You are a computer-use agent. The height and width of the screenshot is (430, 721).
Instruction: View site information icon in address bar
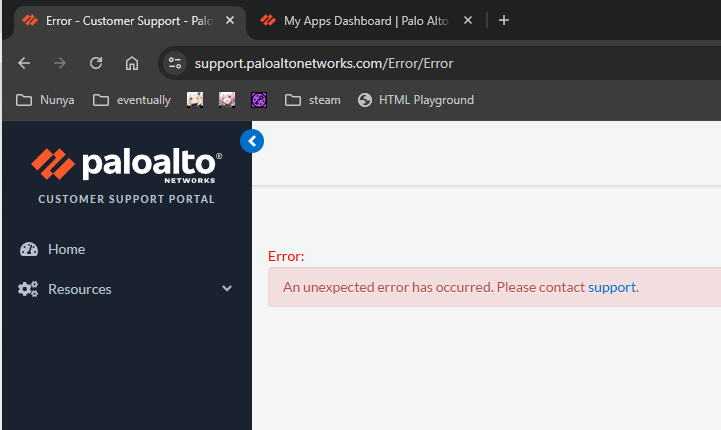coord(175,63)
